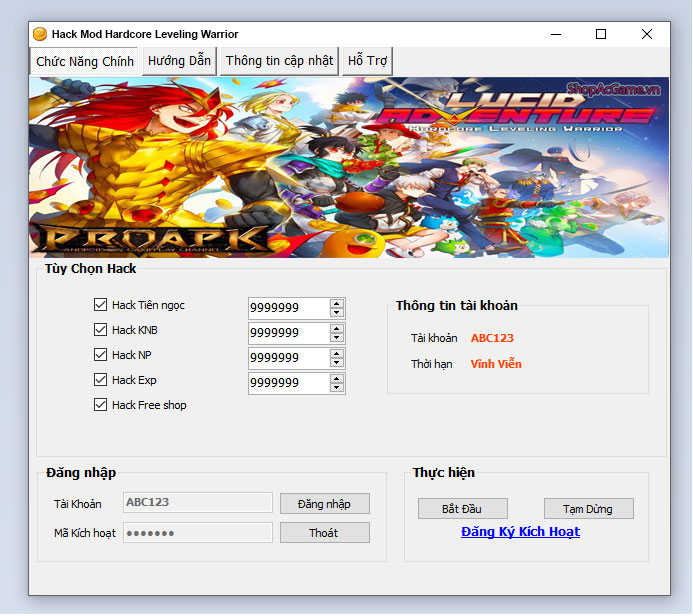Uncheck the Hack Tiên ngọc checkbox
This screenshot has width=693, height=616.
[100, 305]
